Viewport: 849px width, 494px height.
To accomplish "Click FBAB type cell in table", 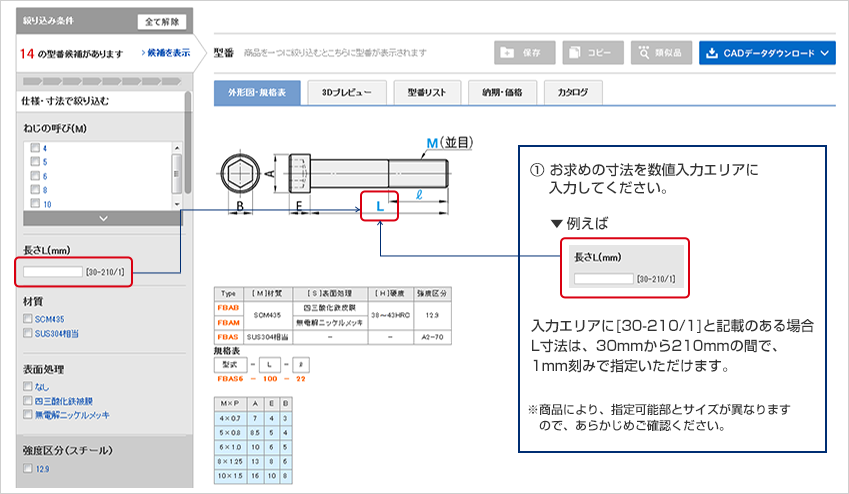I will (x=228, y=308).
